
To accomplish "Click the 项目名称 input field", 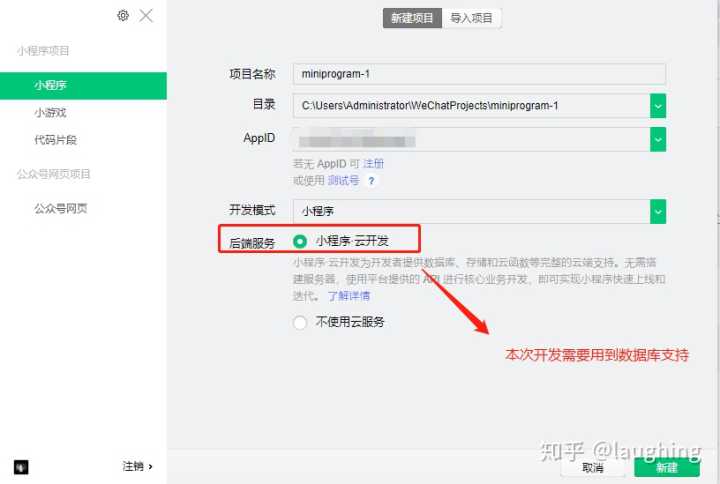I will coord(479,74).
